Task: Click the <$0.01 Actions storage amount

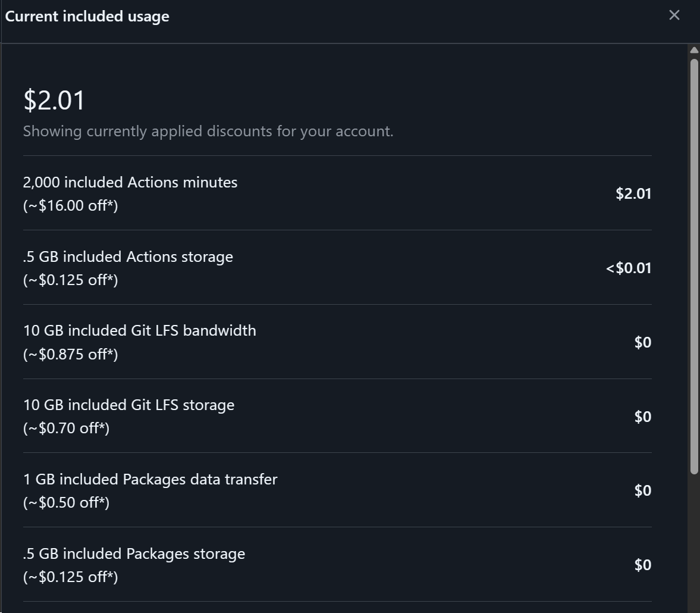Action: click(628, 268)
